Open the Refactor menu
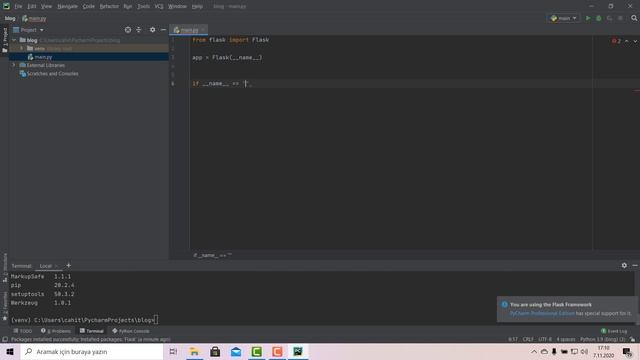 (x=109, y=6)
